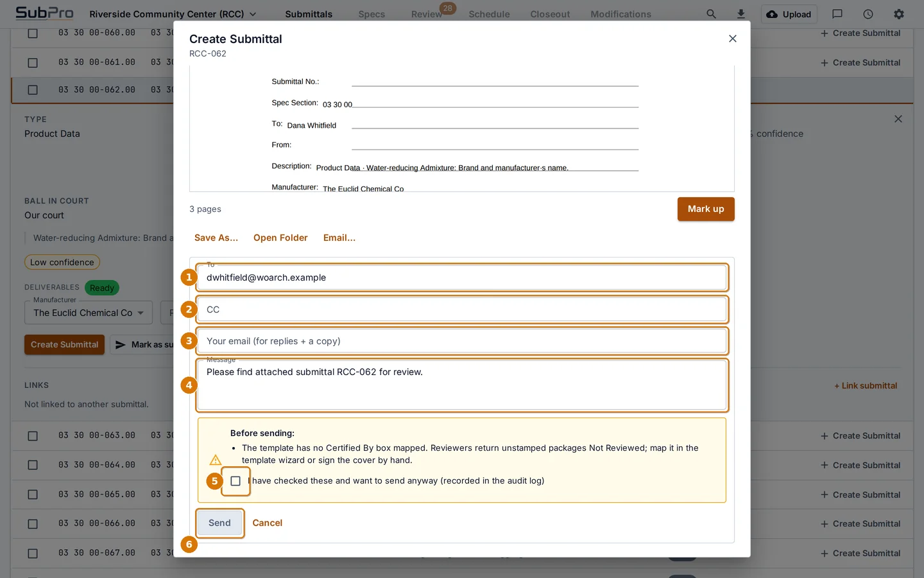Image resolution: width=924 pixels, height=578 pixels.
Task: Create Submittal for row 064.00
Action: click(860, 466)
